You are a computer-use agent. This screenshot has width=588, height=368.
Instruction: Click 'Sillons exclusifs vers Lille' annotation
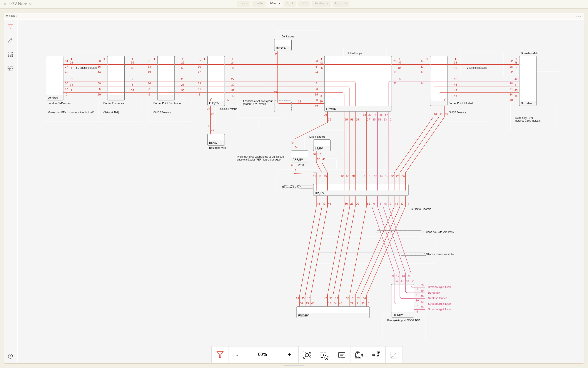pos(440,254)
